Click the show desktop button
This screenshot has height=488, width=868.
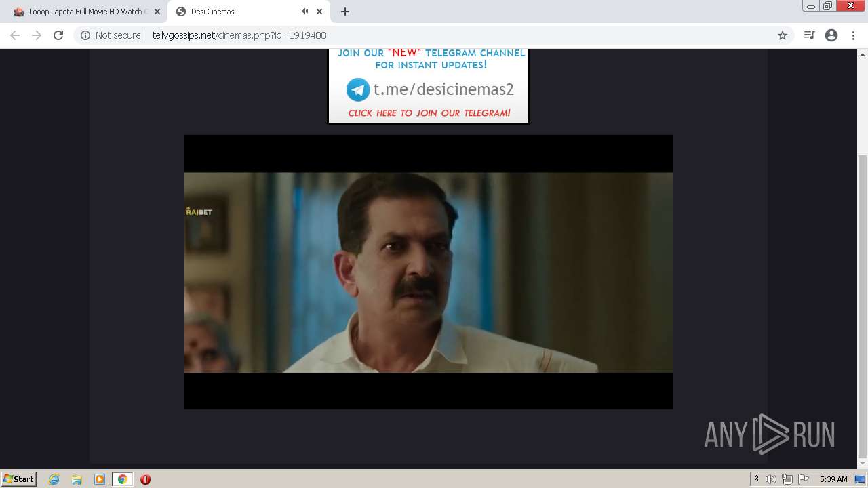coord(861,479)
